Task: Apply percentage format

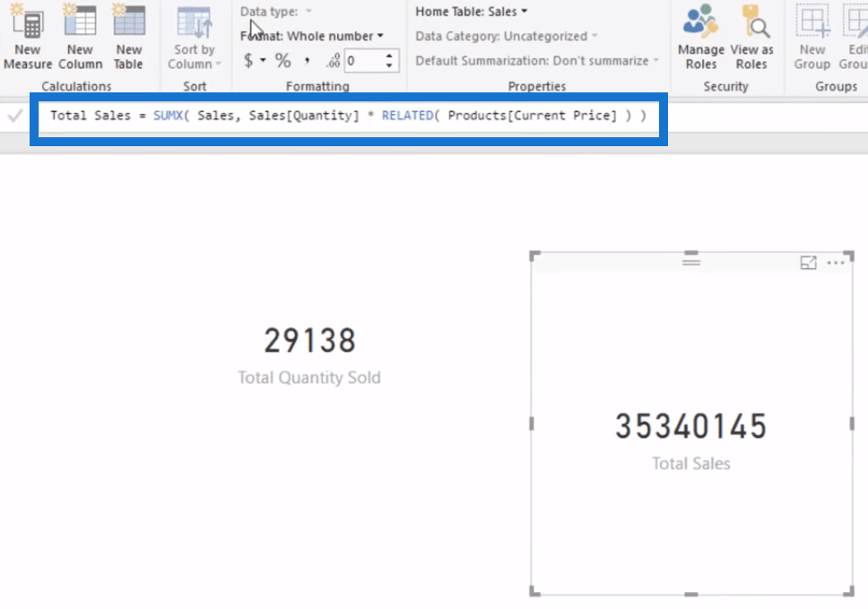Action: point(282,60)
